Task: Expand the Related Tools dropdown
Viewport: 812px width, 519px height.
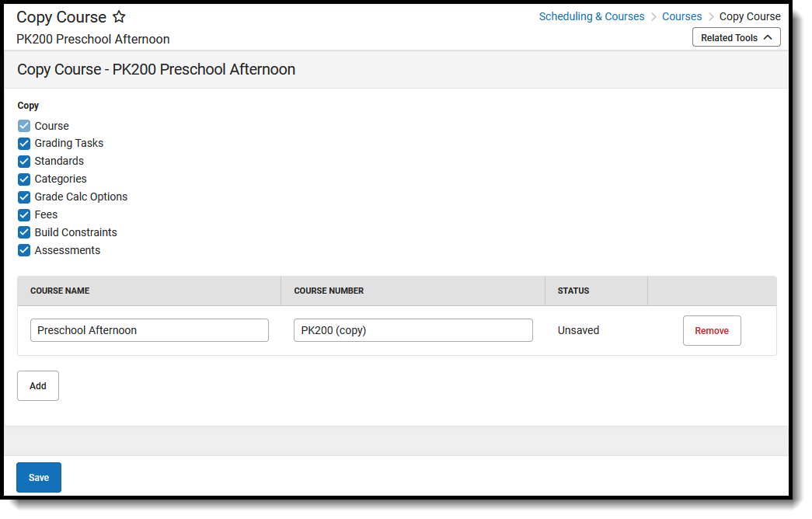Action: (736, 37)
